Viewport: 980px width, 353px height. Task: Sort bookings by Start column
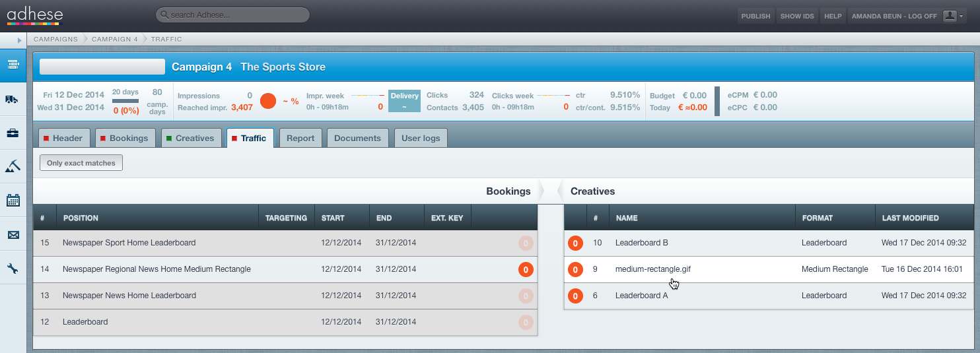341,218
